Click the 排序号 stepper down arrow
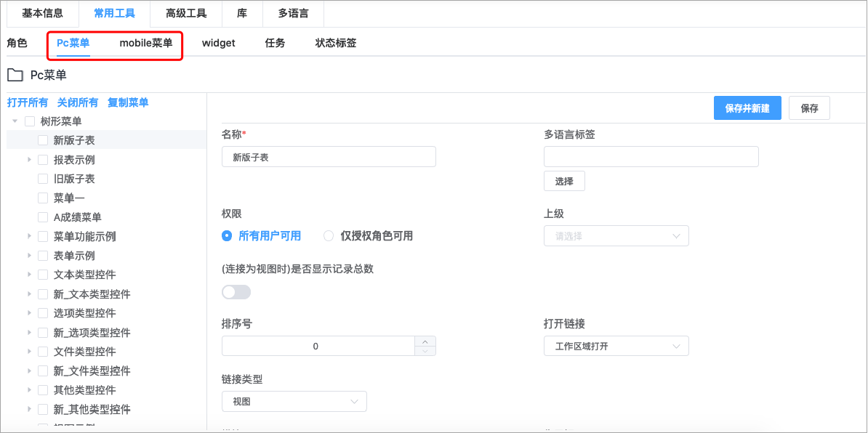Image resolution: width=868 pixels, height=433 pixels. coord(425,350)
